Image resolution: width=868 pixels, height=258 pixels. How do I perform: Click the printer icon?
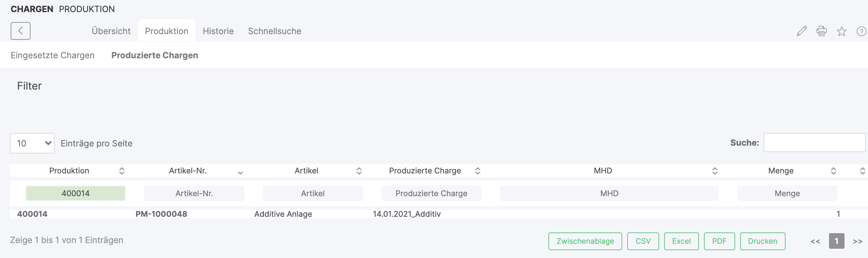pyautogui.click(x=821, y=31)
